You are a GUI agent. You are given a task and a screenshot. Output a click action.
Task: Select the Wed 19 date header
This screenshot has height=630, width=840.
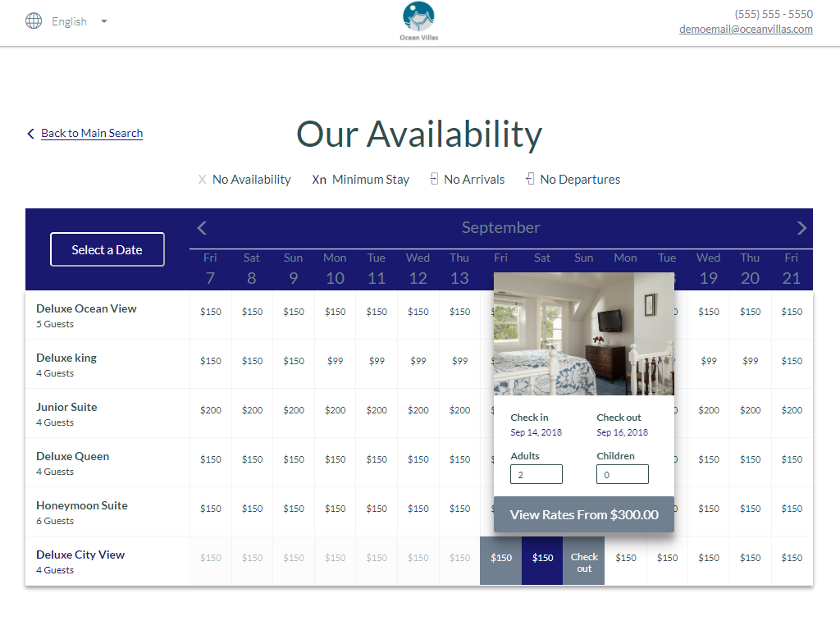[x=708, y=269]
